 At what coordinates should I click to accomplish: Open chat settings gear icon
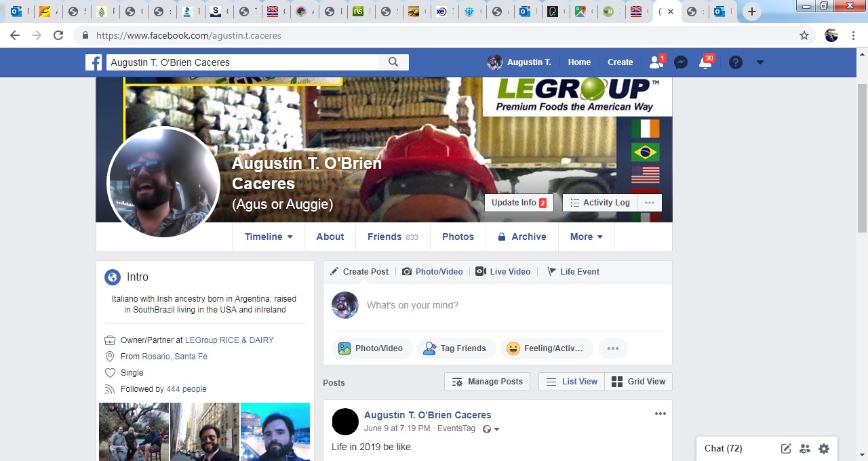pos(824,448)
